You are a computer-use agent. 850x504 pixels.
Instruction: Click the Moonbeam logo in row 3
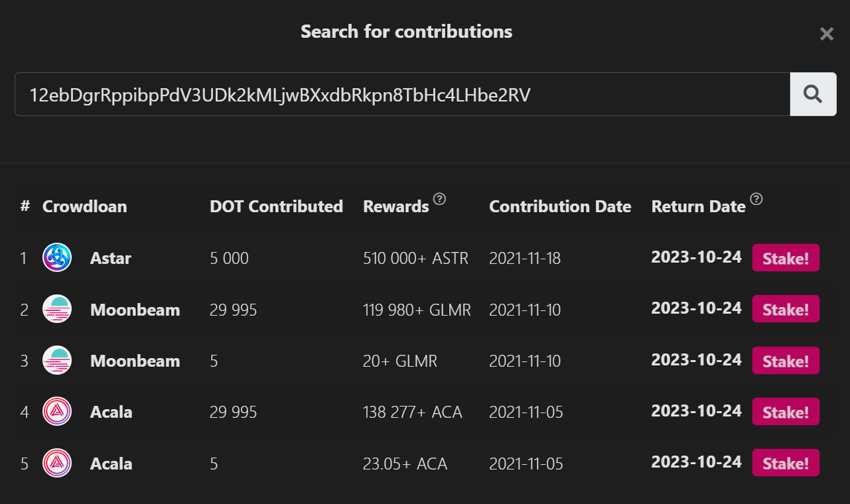[x=57, y=360]
